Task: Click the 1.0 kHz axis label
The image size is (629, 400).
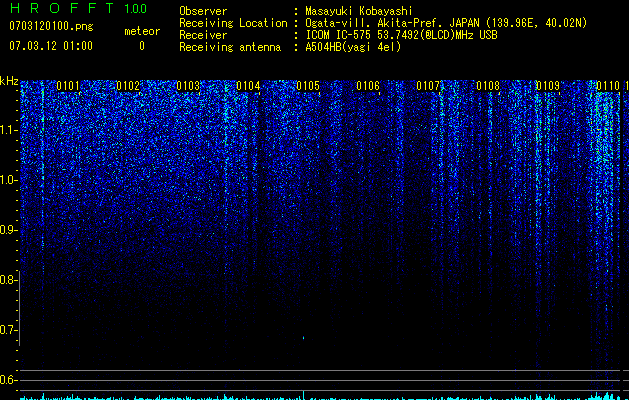Action: [8, 180]
